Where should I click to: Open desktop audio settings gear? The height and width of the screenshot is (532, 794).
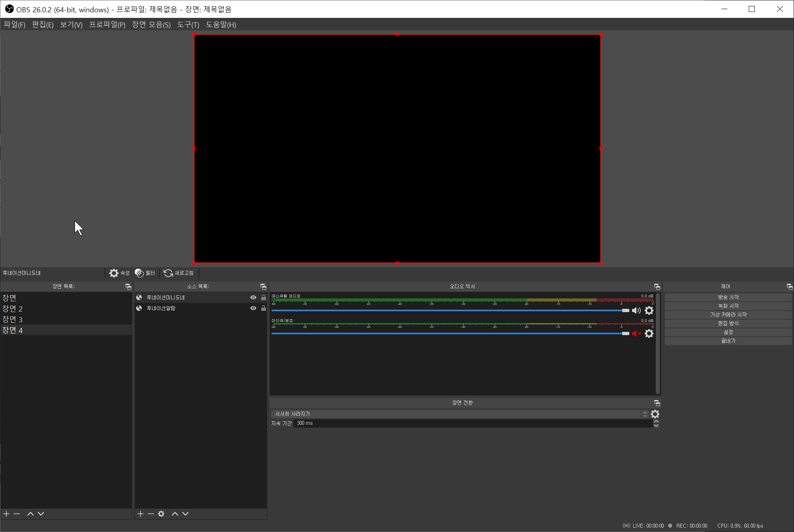[649, 310]
